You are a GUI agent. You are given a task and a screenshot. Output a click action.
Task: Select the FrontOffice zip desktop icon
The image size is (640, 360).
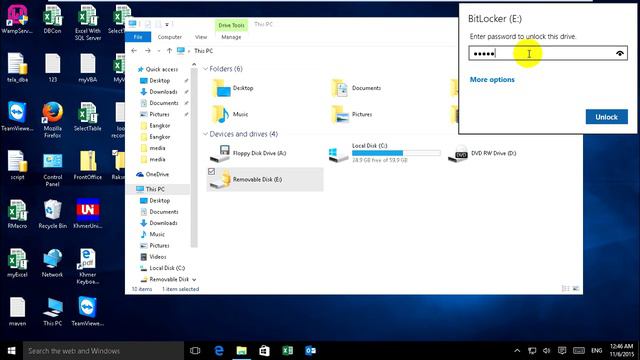click(87, 165)
